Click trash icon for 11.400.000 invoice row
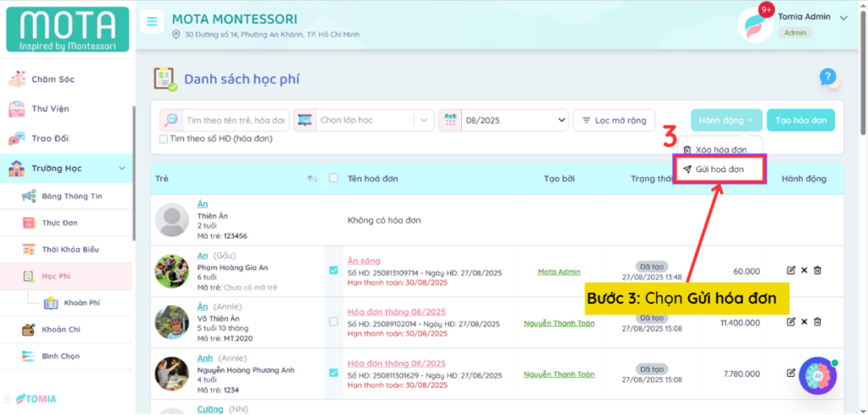The height and width of the screenshot is (415, 868). click(x=818, y=322)
